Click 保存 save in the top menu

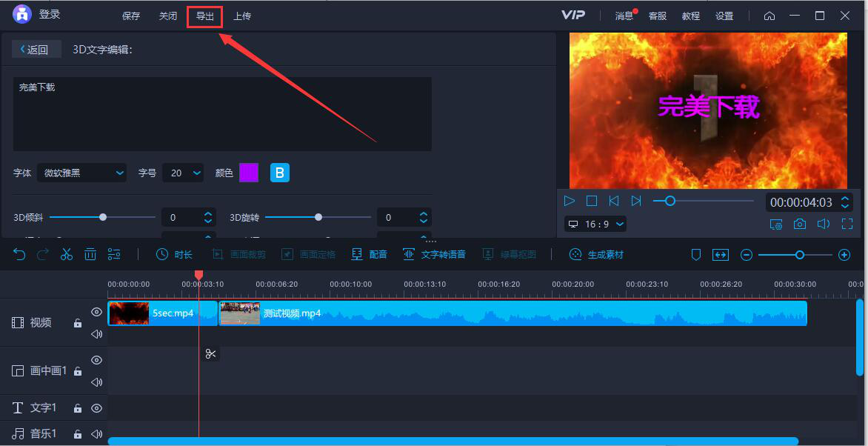[130, 16]
